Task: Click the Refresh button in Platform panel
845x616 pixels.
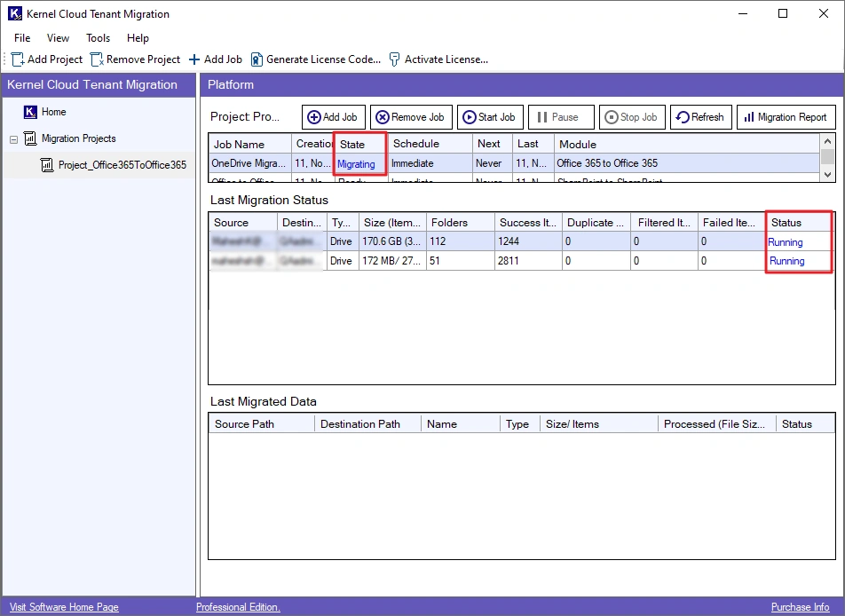Action: 699,117
